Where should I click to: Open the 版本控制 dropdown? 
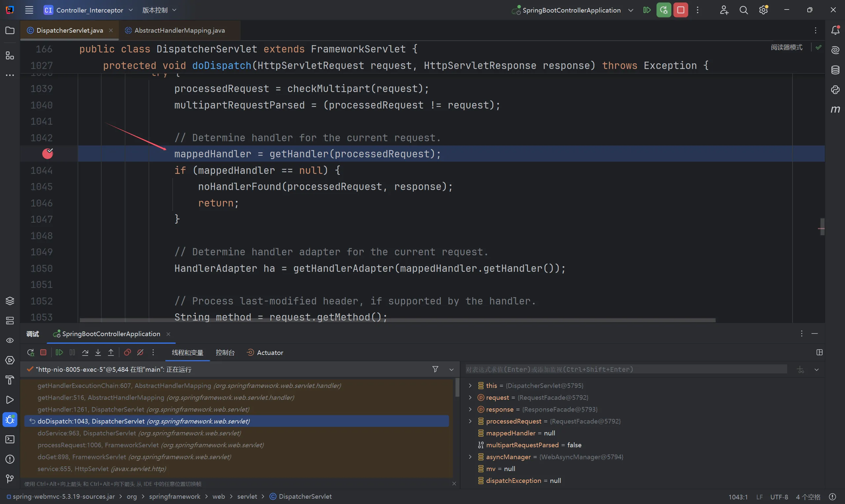[159, 10]
